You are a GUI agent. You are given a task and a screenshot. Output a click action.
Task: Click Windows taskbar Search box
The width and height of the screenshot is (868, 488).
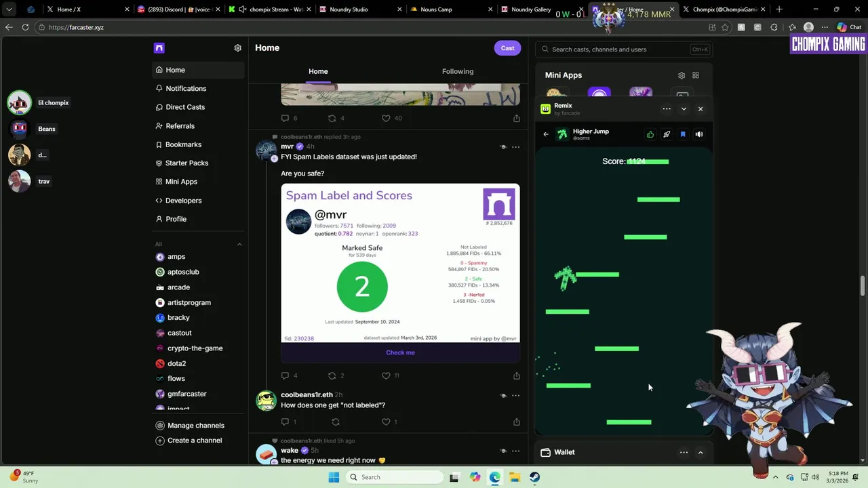click(395, 477)
